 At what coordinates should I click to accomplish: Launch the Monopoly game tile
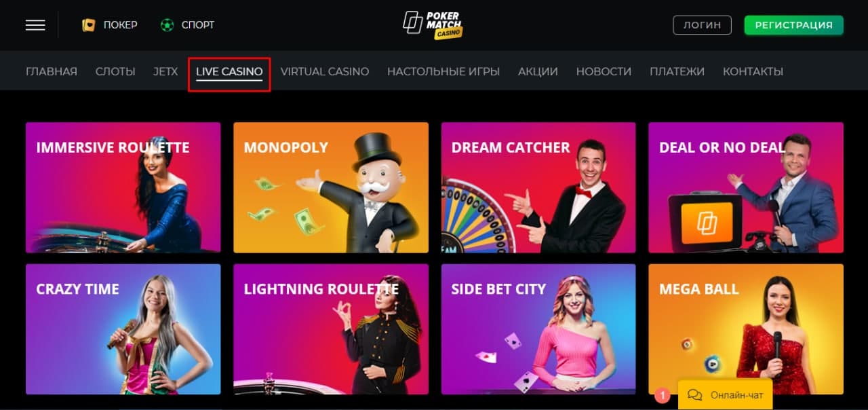click(x=331, y=187)
